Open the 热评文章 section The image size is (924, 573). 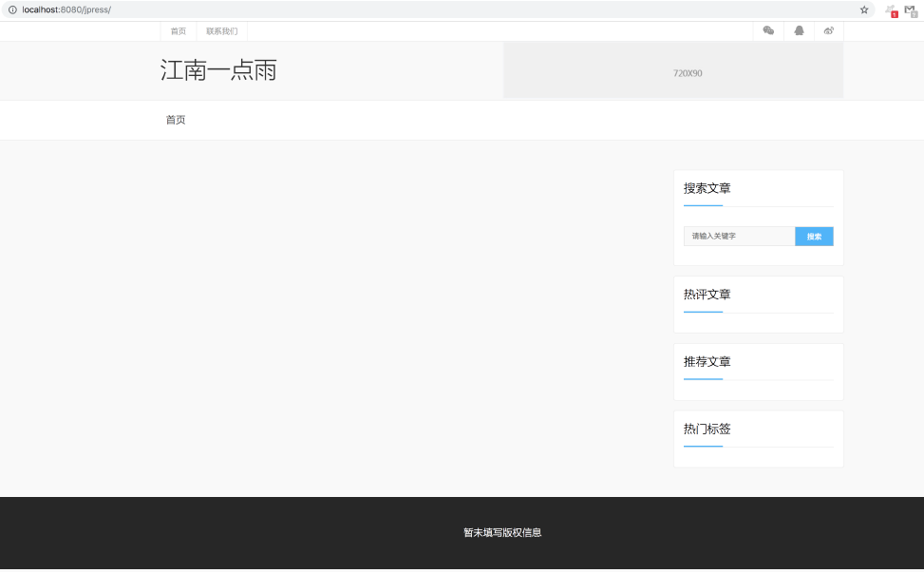708,295
